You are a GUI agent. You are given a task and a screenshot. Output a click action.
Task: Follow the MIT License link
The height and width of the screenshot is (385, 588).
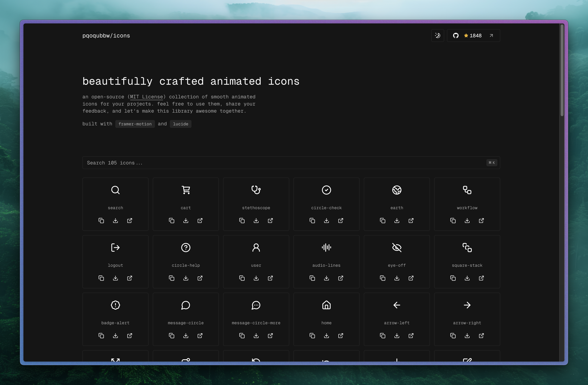[147, 97]
